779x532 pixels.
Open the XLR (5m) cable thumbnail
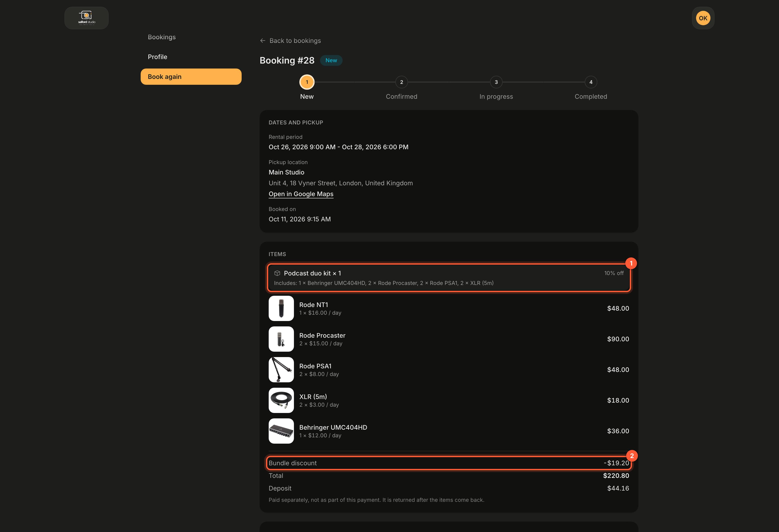click(281, 400)
